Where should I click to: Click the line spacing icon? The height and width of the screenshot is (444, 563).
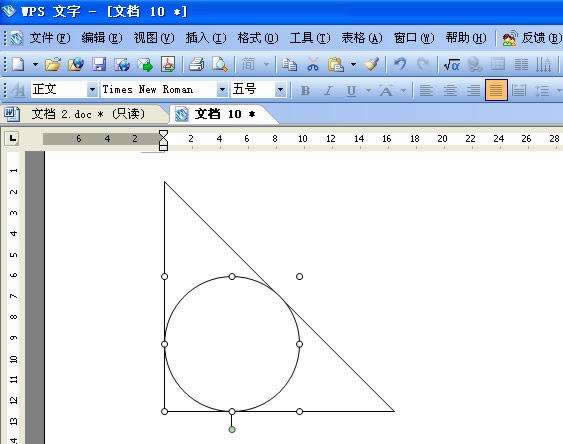pyautogui.click(x=543, y=90)
